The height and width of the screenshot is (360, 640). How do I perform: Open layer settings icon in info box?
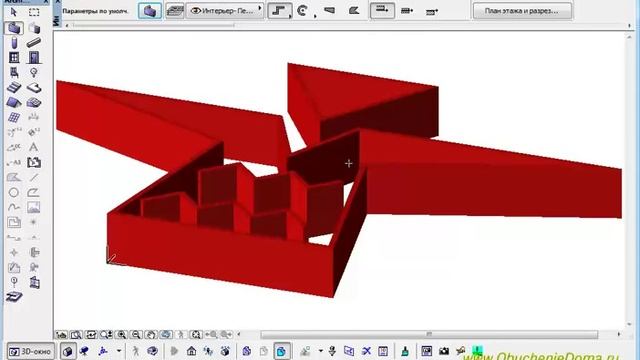(175, 11)
